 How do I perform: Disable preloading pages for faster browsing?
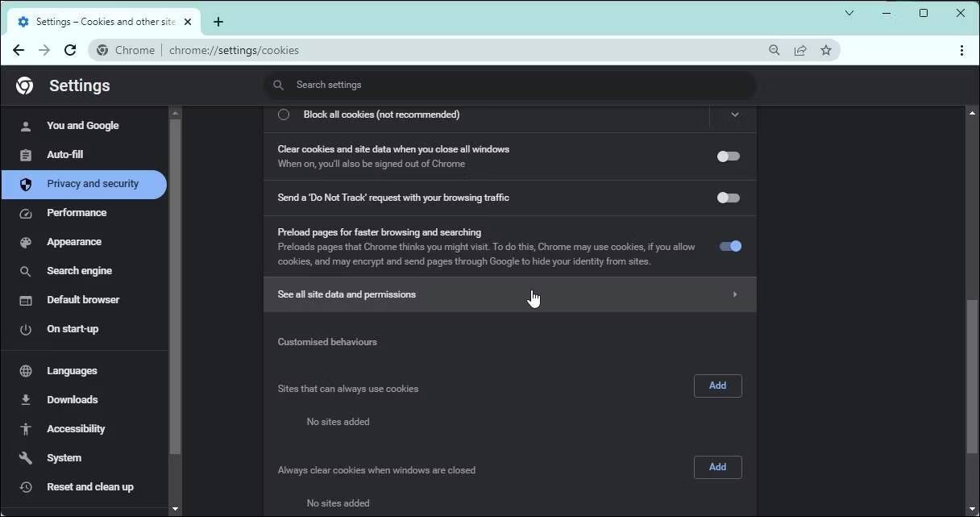[x=730, y=246]
